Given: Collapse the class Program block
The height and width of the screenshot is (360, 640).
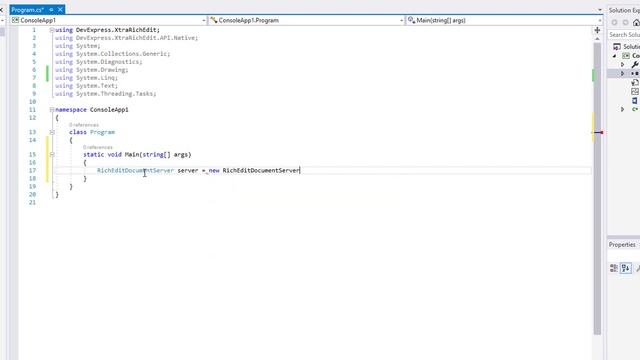Looking at the screenshot, I should coord(52,132).
